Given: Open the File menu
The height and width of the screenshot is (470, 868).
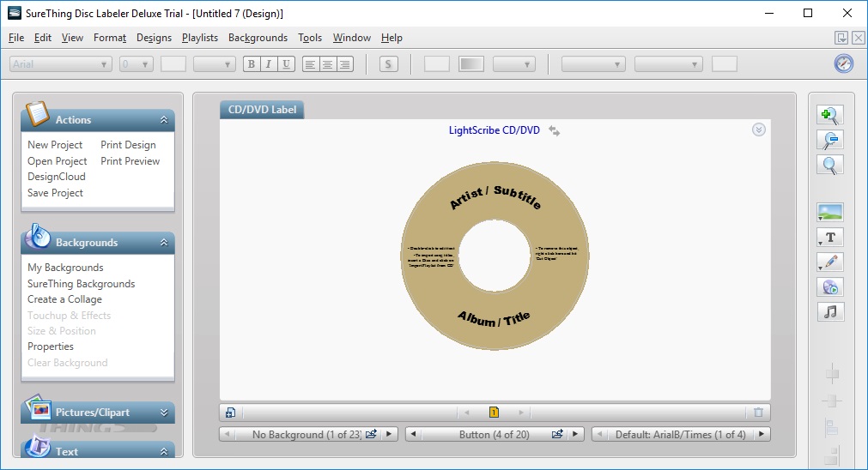Looking at the screenshot, I should (x=16, y=38).
